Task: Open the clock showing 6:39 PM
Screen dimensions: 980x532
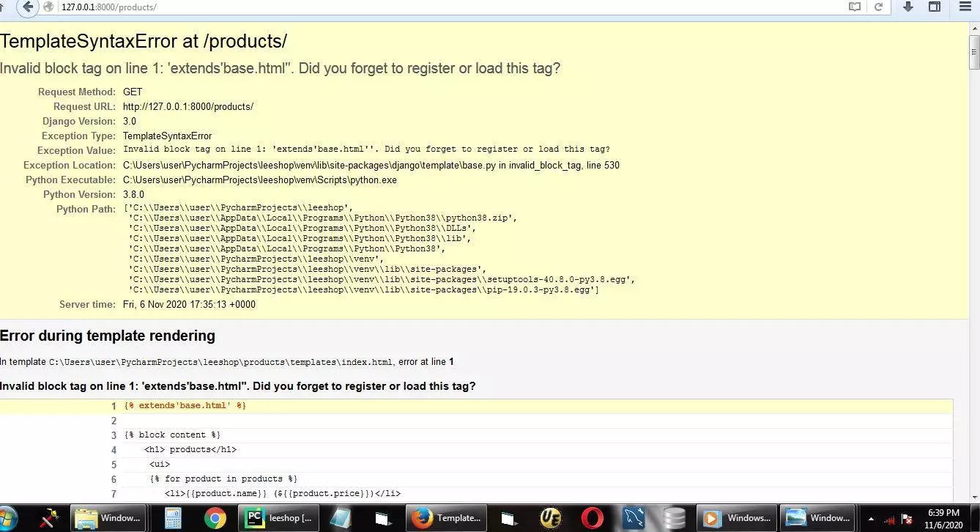Action: pyautogui.click(x=944, y=518)
